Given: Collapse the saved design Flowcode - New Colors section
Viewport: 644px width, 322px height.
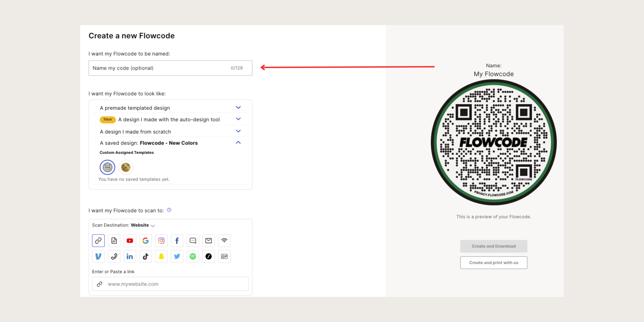Looking at the screenshot, I should tap(238, 142).
